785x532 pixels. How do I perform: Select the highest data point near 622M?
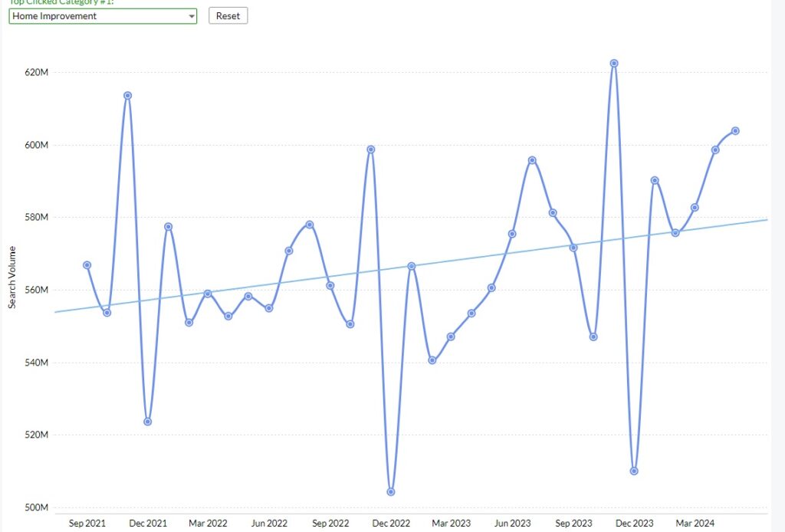point(614,63)
